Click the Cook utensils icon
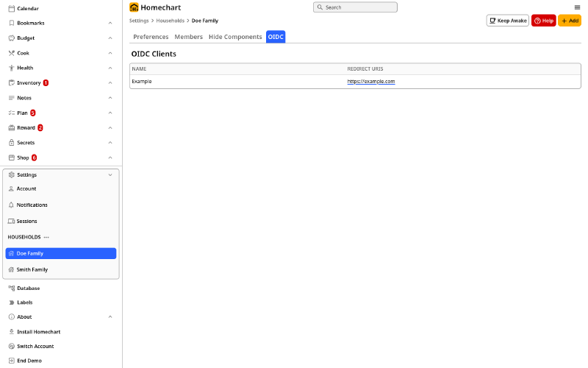 (11, 53)
